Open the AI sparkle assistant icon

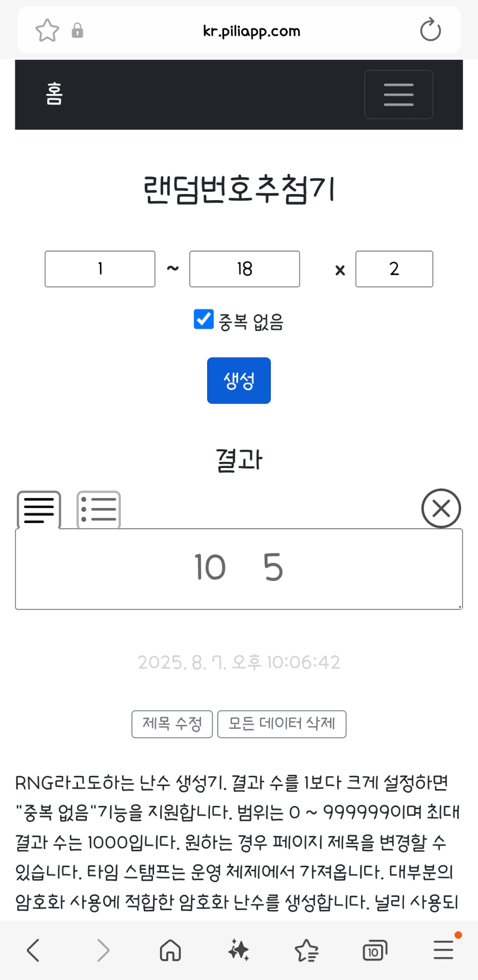pos(238,950)
